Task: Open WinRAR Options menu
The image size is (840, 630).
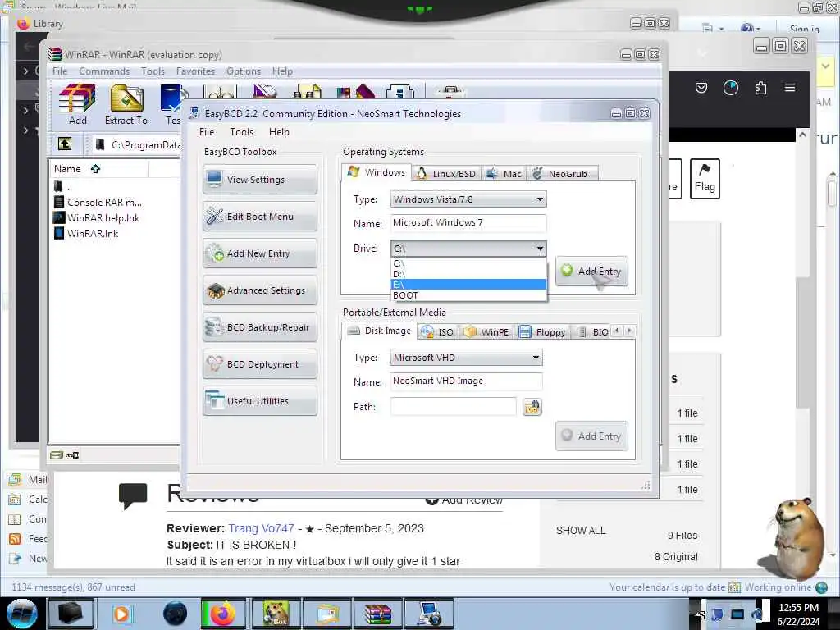Action: [243, 71]
